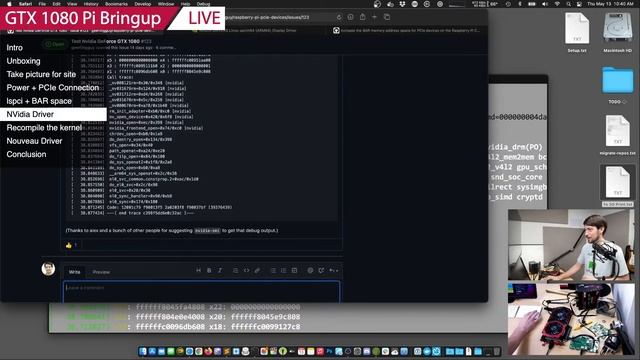Click the overhead GPU camera feed
The height and width of the screenshot is (360, 640).
point(571,319)
